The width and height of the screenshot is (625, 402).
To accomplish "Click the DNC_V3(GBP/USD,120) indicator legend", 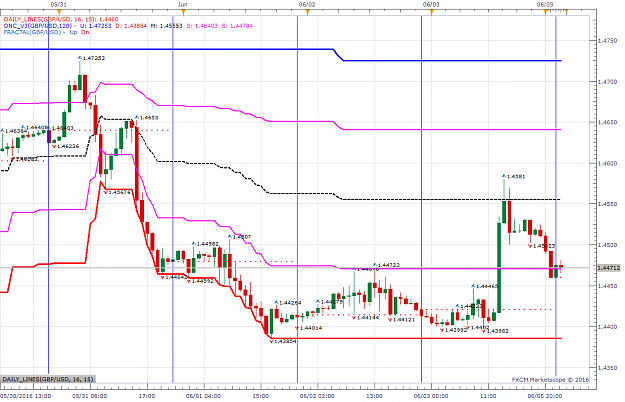I will [x=39, y=25].
